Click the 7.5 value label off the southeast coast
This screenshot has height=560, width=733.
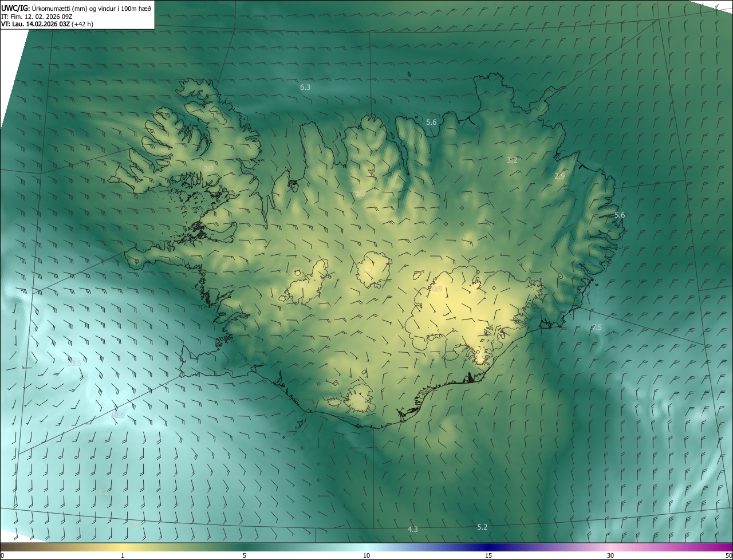tap(597, 328)
